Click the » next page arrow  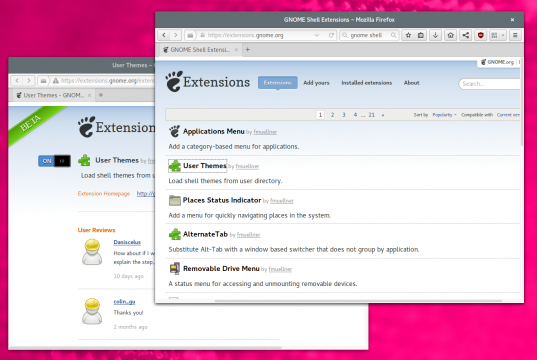pyautogui.click(x=383, y=115)
